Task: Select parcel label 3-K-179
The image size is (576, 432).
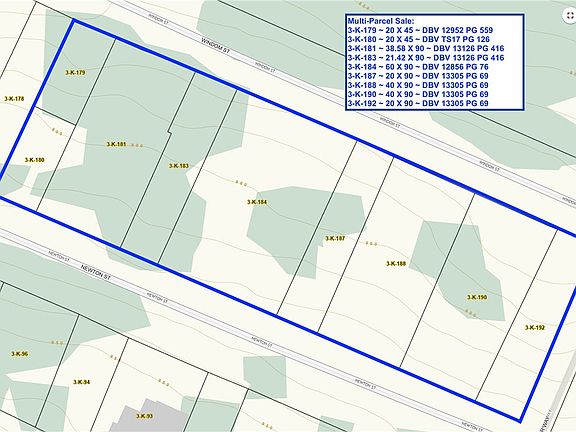Action: click(x=75, y=72)
